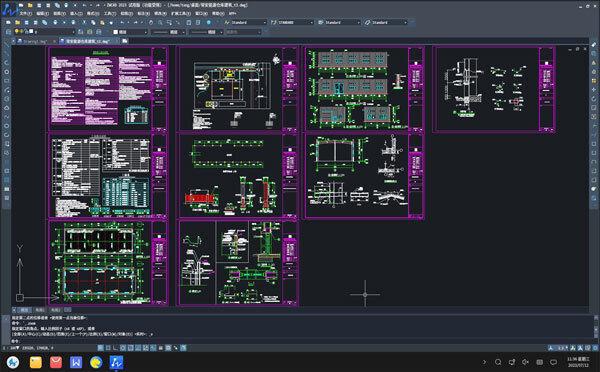This screenshot has height=372, width=600.
Task: Select the Polyline draw tool
Action: [x=7, y=63]
